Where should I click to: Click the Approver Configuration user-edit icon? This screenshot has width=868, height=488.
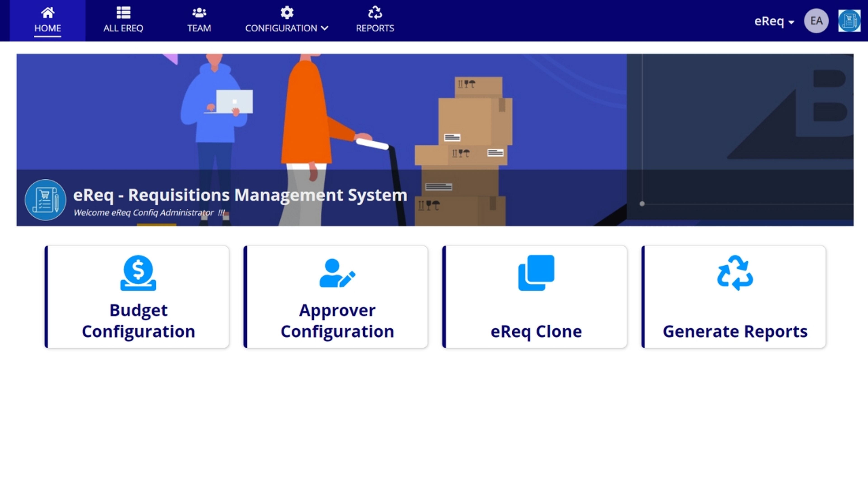tap(337, 273)
